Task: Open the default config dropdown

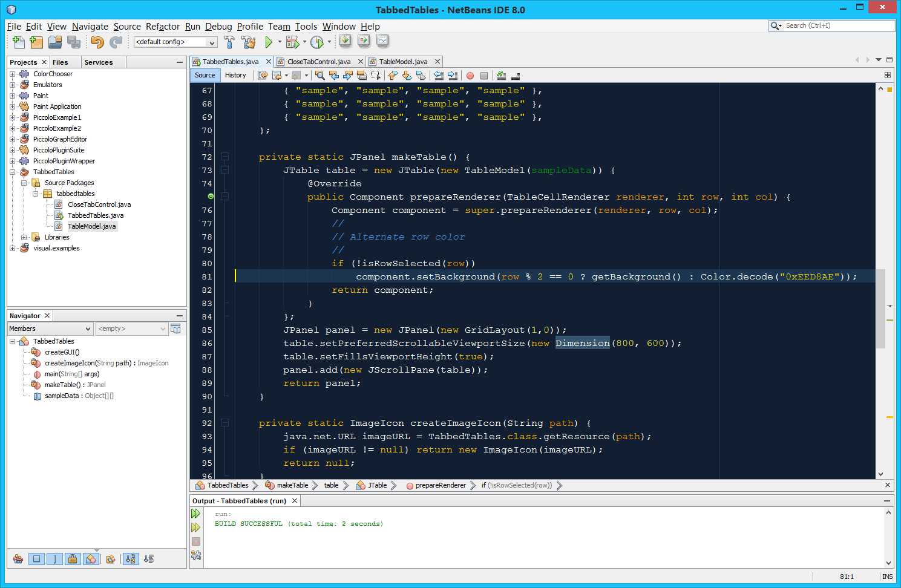Action: pyautogui.click(x=175, y=42)
